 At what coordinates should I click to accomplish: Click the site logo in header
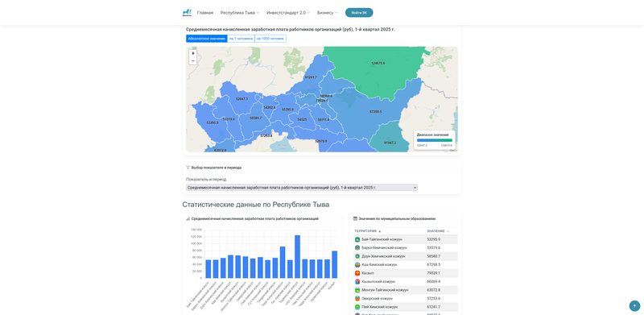[187, 12]
